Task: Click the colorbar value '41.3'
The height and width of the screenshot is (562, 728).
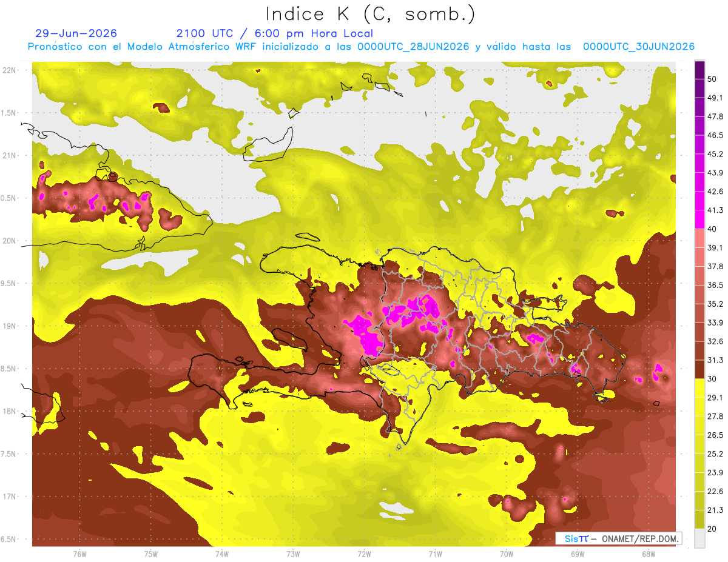Action: [x=715, y=210]
